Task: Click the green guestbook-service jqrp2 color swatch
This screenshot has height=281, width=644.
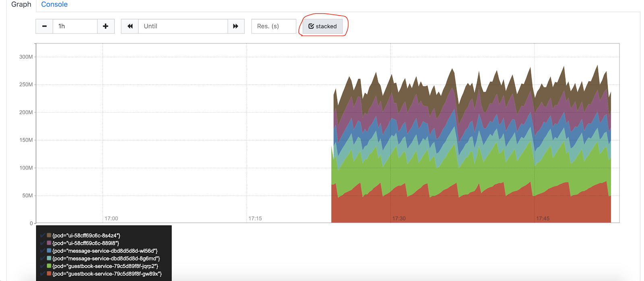Action: (49, 266)
